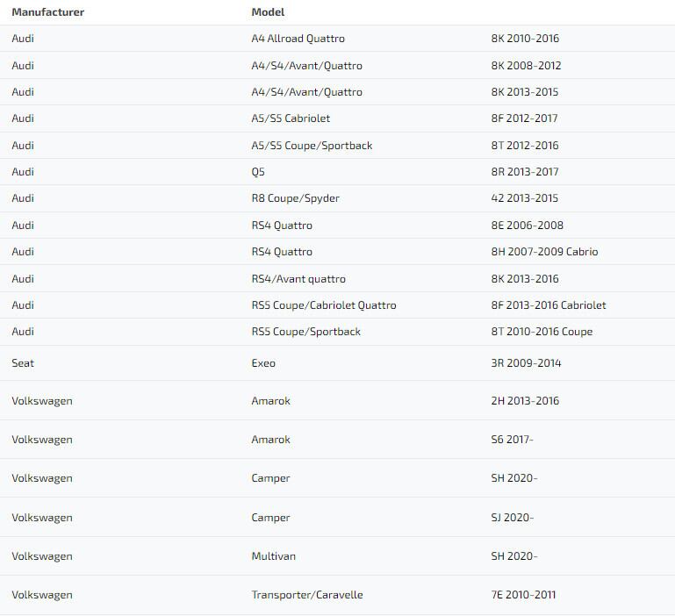Click Transporter/Caravelle model entry

point(306,595)
